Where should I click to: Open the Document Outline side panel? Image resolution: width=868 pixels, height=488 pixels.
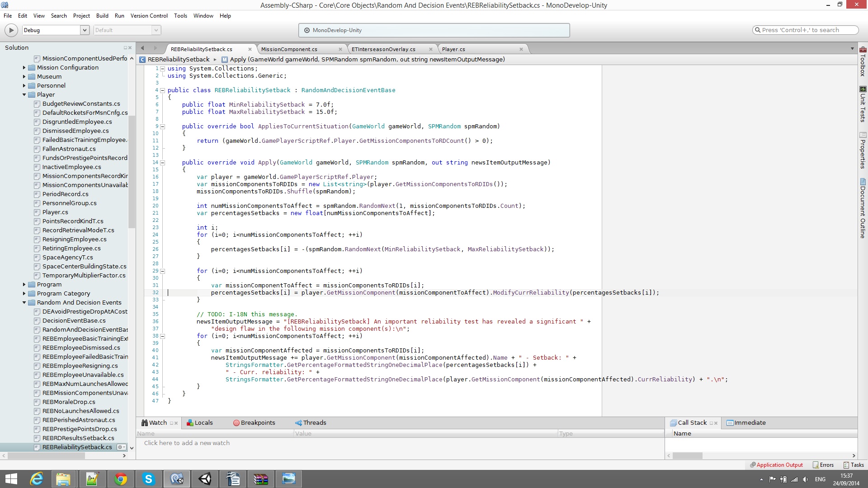click(863, 208)
